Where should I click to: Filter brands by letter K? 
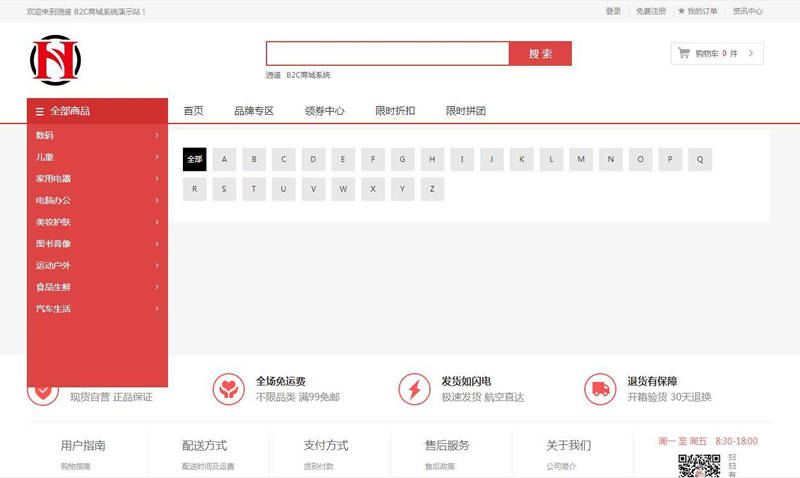pyautogui.click(x=521, y=159)
